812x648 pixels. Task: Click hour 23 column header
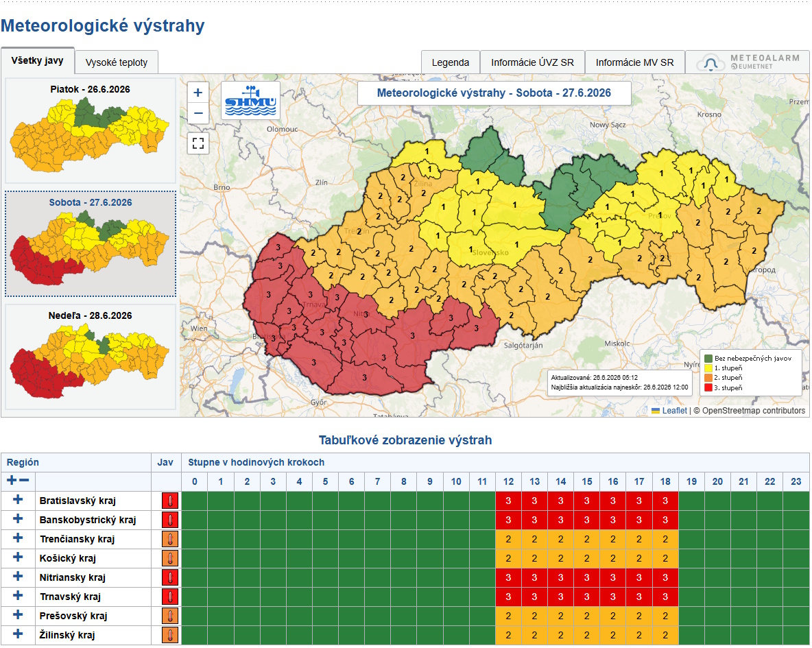[x=796, y=482]
